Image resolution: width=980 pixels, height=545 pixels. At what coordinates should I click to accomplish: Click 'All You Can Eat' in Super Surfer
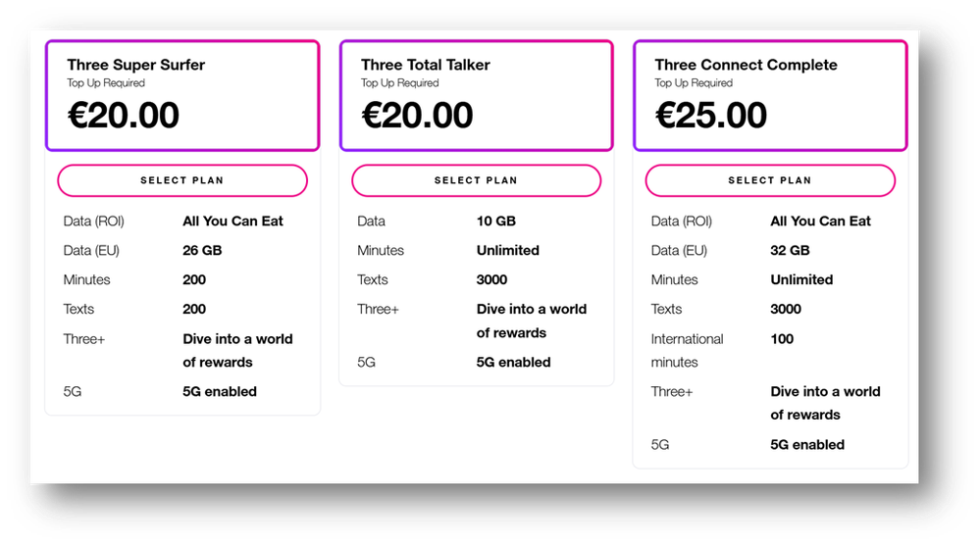point(232,221)
